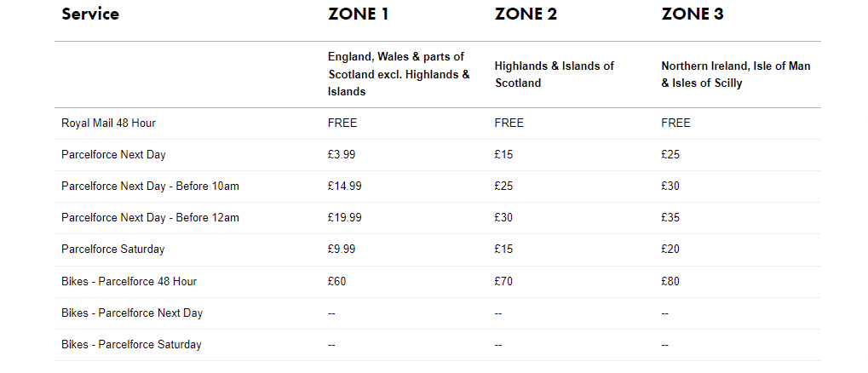The width and height of the screenshot is (868, 373).
Task: Click the Service column header
Action: 90,14
